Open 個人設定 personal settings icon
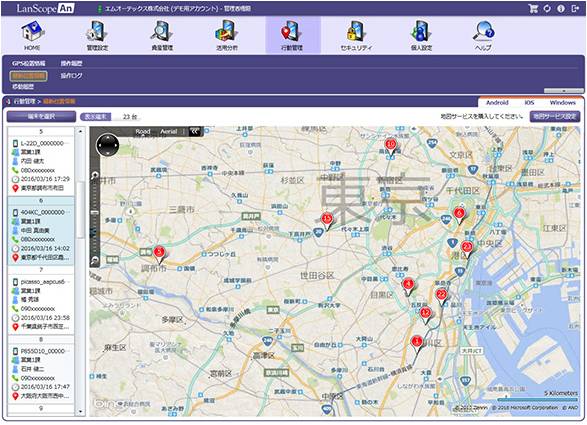 tap(421, 32)
